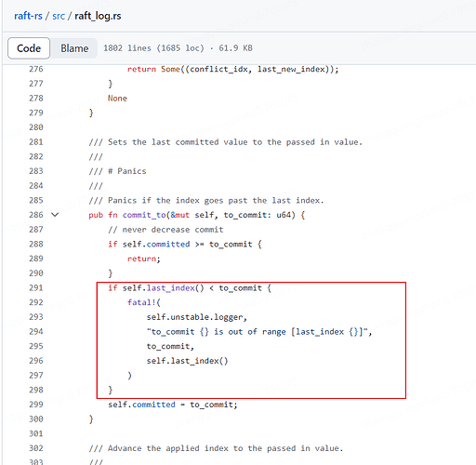Click the return statement on line 289
This screenshot has width=476, height=465.
pos(141,259)
